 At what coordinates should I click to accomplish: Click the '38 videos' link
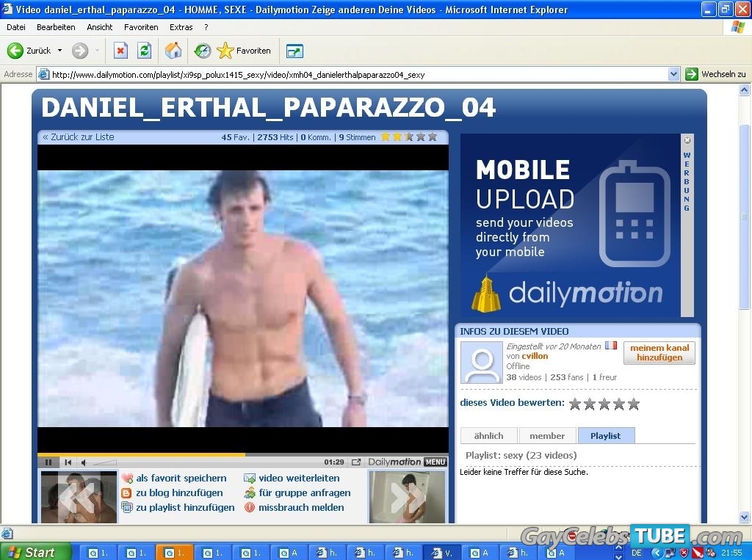point(524,377)
